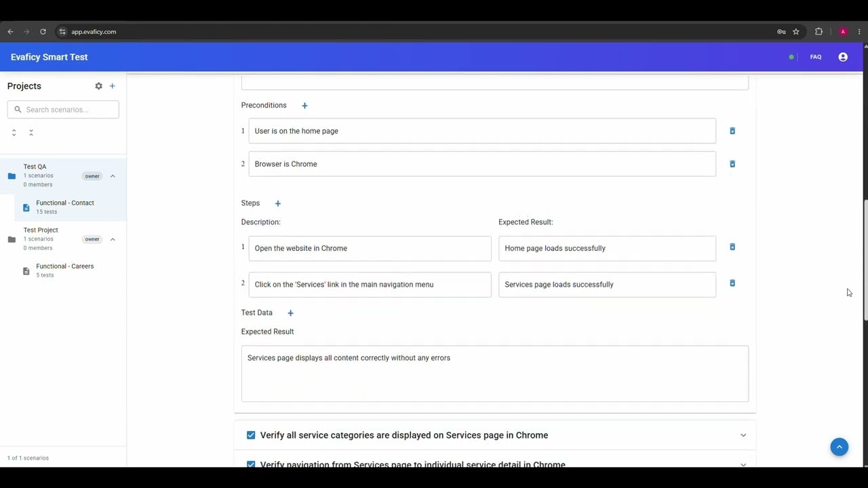Screen dimensions: 868x488
Task: Click the browser forward arrow
Action: [x=26, y=32]
